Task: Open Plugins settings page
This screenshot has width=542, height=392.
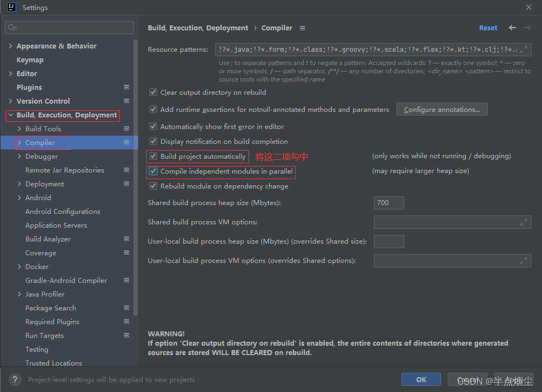Action: tap(29, 88)
